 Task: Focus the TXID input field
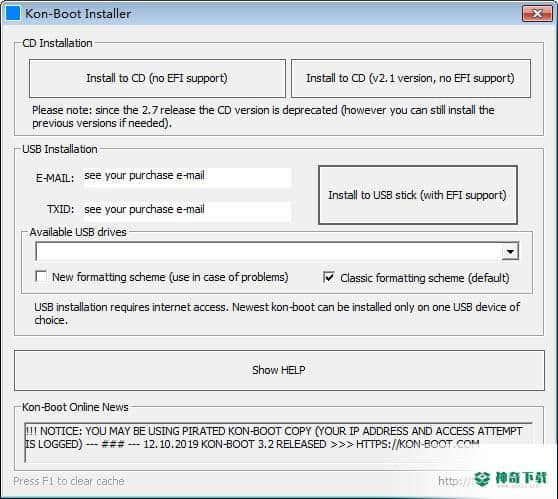(187, 211)
